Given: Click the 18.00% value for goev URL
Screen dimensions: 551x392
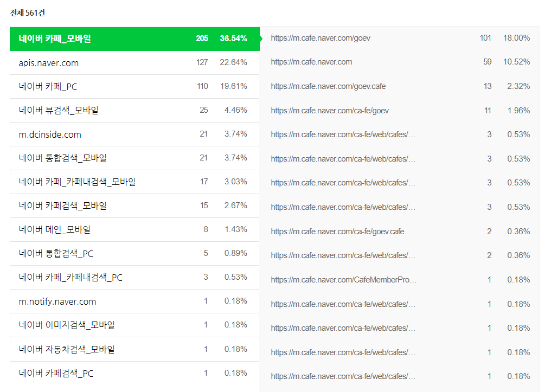Looking at the screenshot, I should pyautogui.click(x=516, y=38).
